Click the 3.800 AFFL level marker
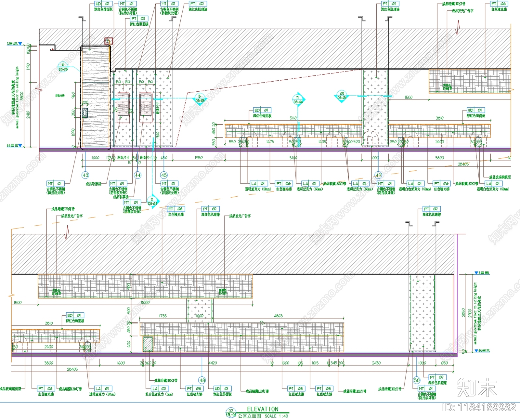520x420 pixels. (x=14, y=44)
